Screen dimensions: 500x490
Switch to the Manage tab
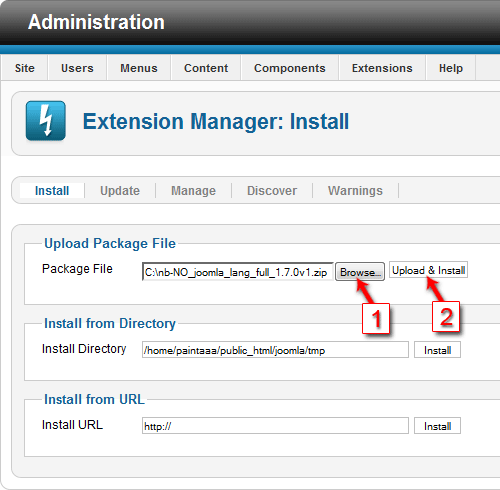(193, 191)
